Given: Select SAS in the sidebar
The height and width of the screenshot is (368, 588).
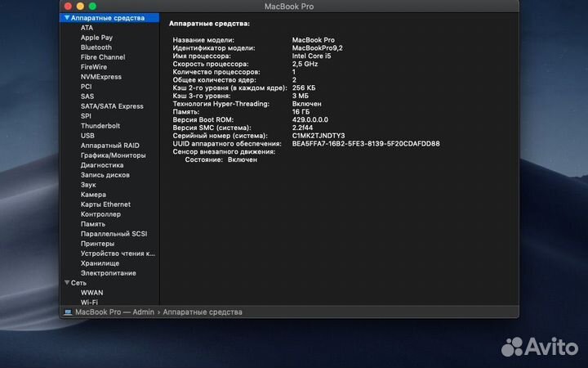Looking at the screenshot, I should (x=87, y=96).
